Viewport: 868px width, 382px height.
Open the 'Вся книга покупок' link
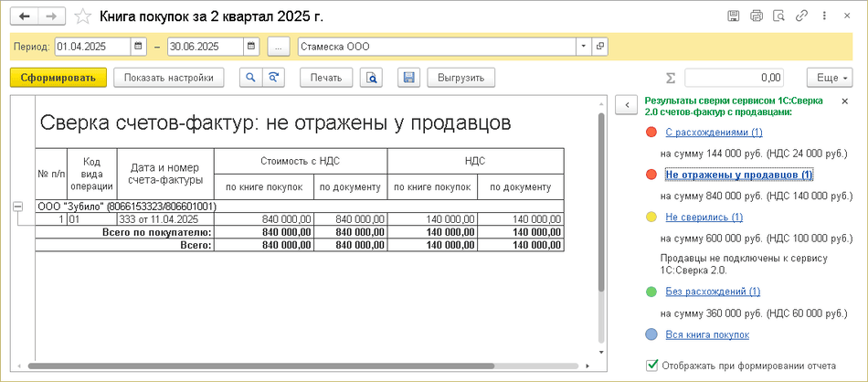click(x=707, y=334)
